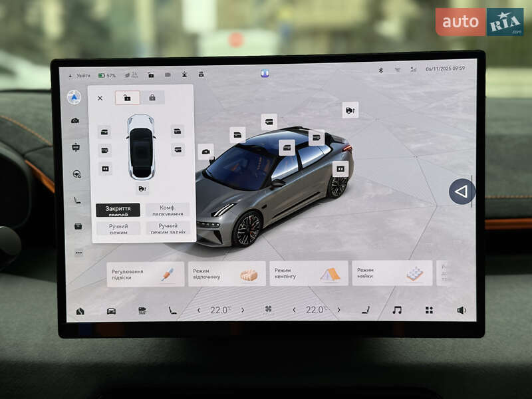Expand the side panel with round arrow button
532x399 pixels.
462,192
